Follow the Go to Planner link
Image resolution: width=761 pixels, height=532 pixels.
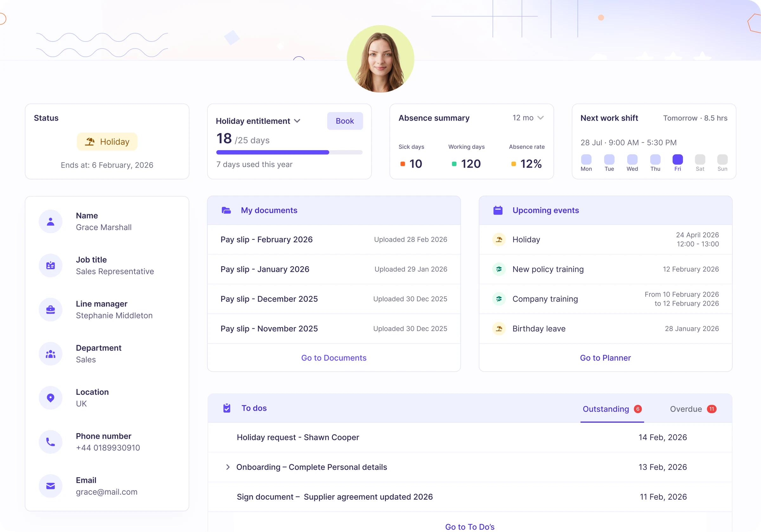coord(605,358)
